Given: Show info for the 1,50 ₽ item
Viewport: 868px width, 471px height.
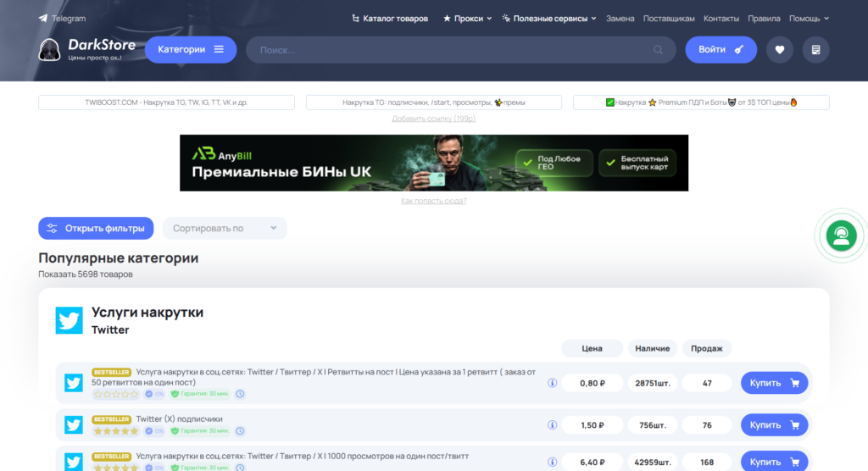Looking at the screenshot, I should [552, 425].
